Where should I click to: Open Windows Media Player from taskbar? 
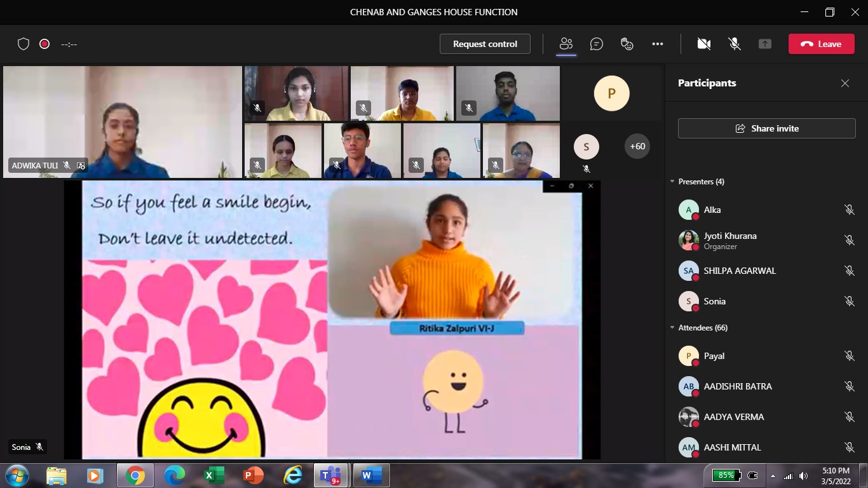[x=95, y=475]
